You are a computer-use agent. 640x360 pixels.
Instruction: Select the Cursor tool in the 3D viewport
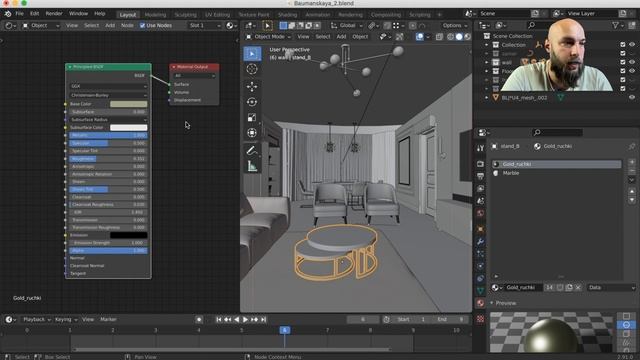point(252,69)
